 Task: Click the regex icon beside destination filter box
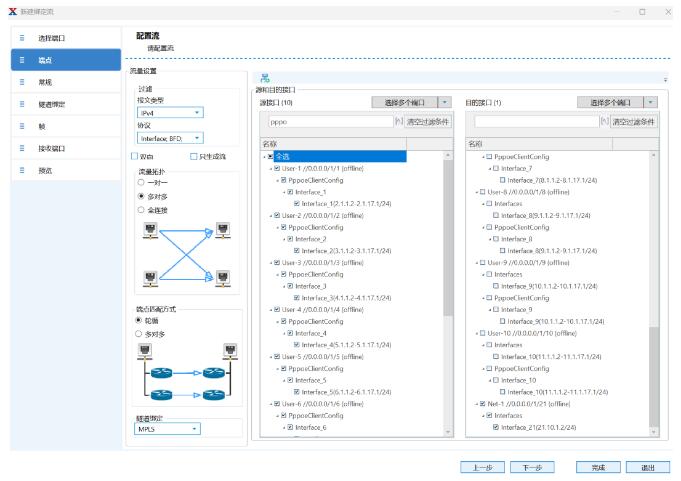[604, 121]
